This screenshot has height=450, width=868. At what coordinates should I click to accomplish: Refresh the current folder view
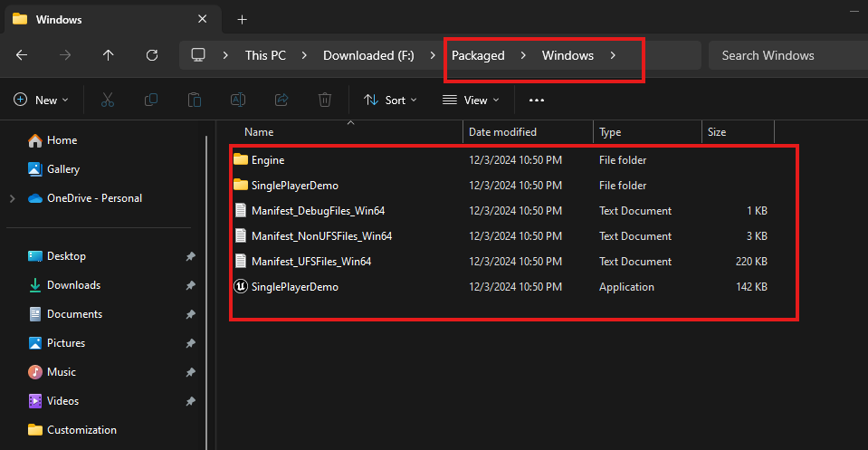coord(152,55)
